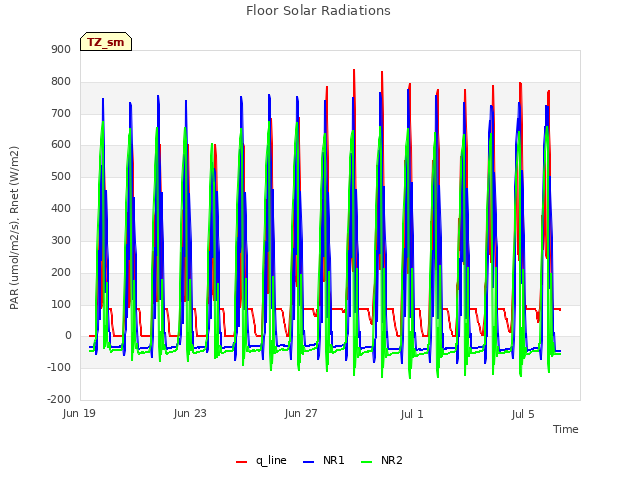640x480 pixels.
Task: Click the green NR2 legend swatch
Action: (367, 462)
